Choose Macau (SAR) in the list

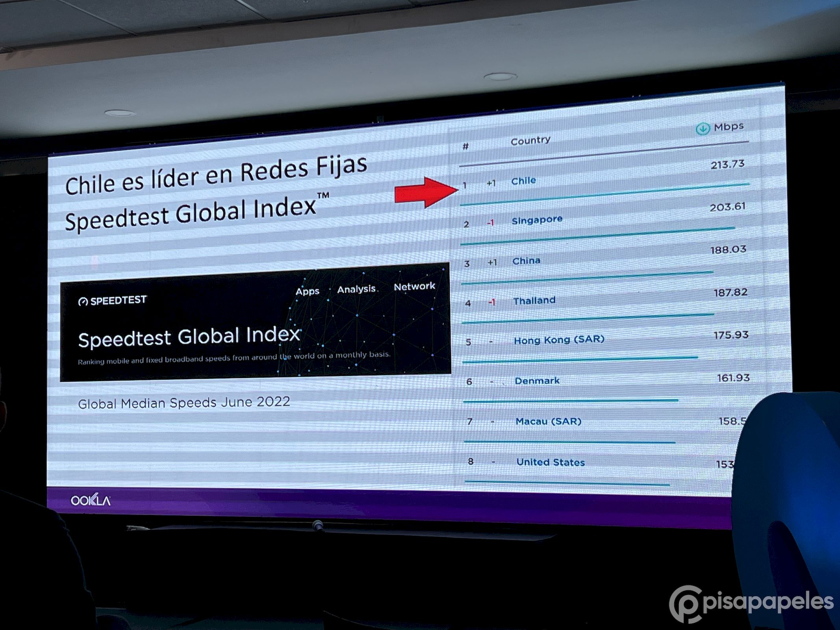pos(548,421)
